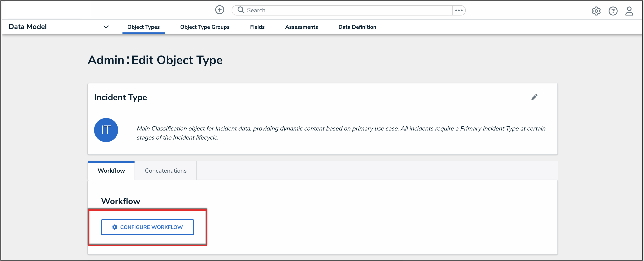
Task: Switch to the Concatenations tab
Action: tap(166, 170)
